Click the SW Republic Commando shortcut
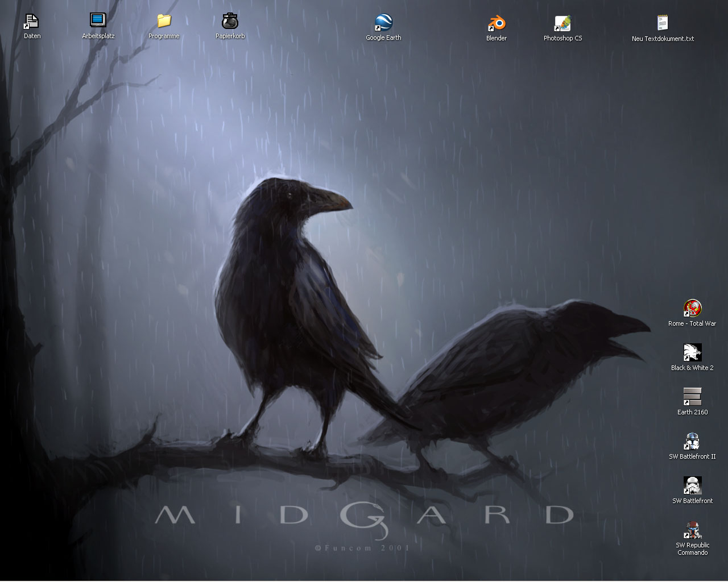728x582 pixels. pyautogui.click(x=692, y=530)
